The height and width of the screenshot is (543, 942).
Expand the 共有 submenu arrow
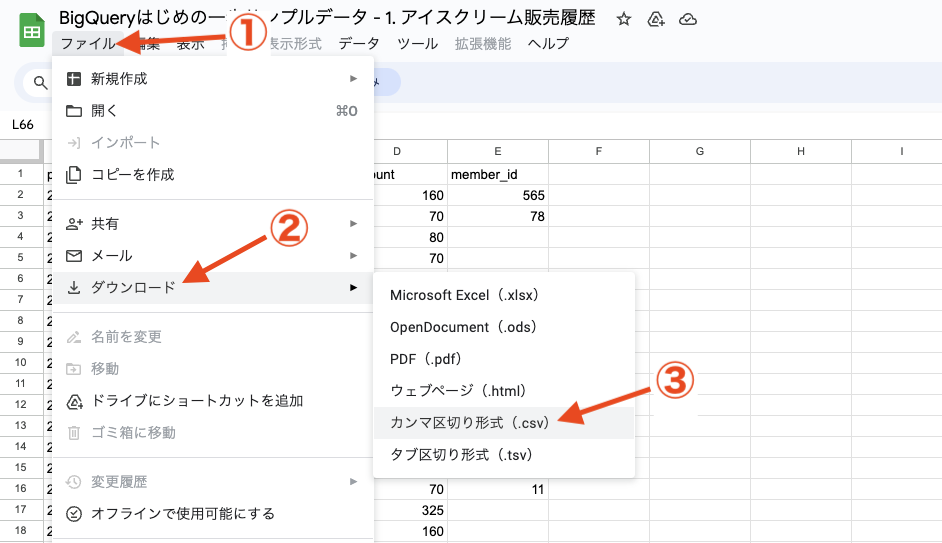tap(353, 224)
